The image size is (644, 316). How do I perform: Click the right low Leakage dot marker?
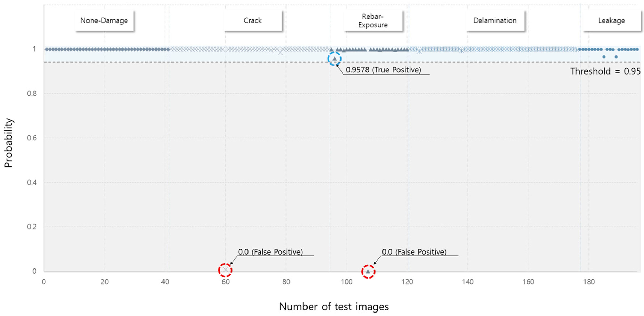tap(616, 57)
